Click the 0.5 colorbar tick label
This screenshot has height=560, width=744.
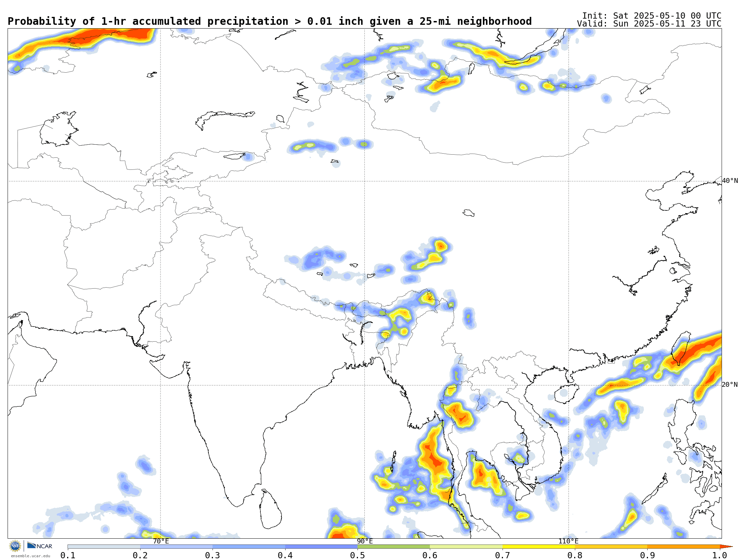[358, 555]
